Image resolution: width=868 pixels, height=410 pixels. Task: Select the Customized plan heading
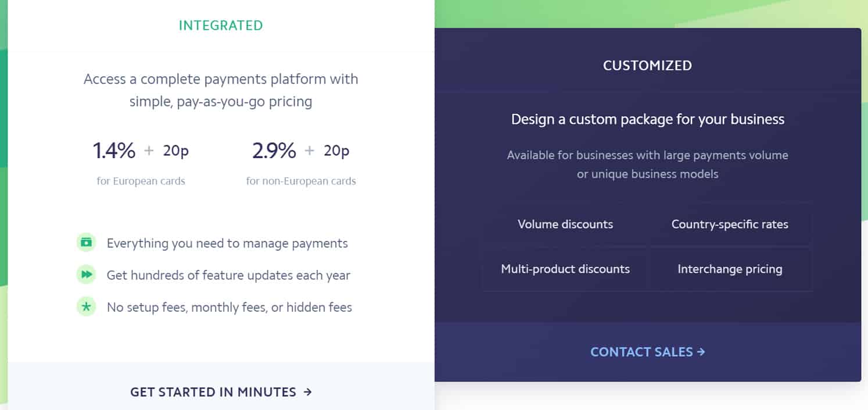[647, 65]
